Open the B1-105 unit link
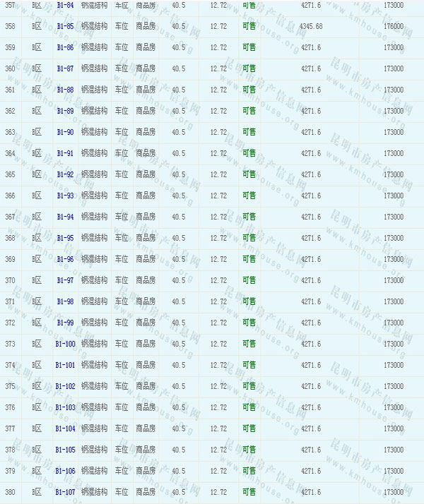 pos(65,450)
